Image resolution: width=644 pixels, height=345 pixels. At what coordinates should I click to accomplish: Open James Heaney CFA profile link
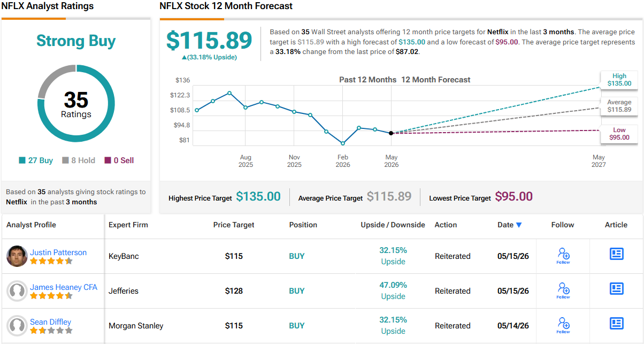tap(64, 287)
